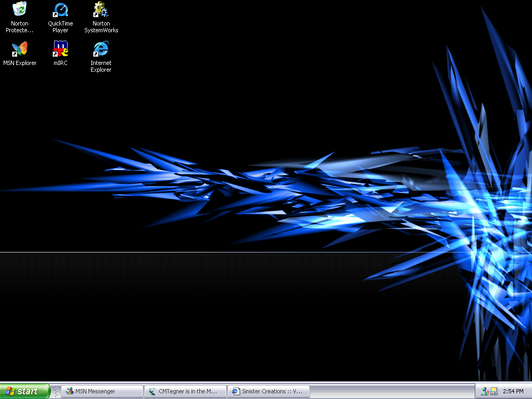The height and width of the screenshot is (399, 532).
Task: Select the Internet Explorer desktop icon
Action: coord(101,49)
